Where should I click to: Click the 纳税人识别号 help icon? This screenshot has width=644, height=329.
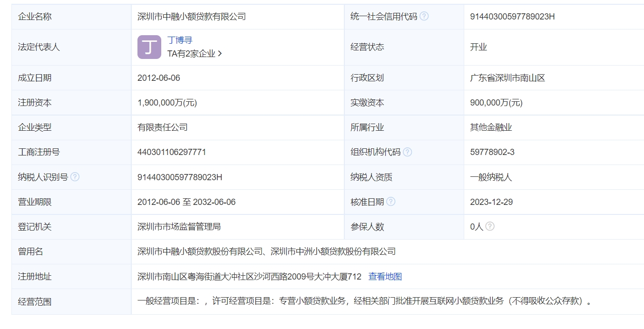[x=75, y=177]
